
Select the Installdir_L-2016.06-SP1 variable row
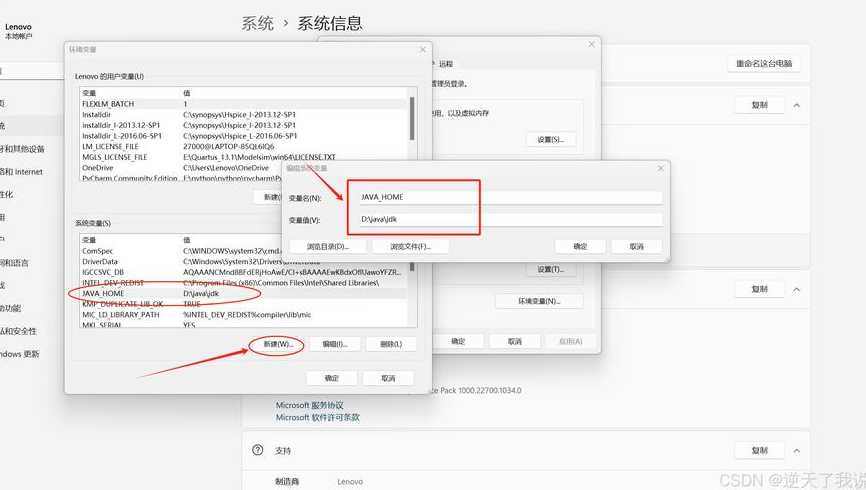click(245, 135)
